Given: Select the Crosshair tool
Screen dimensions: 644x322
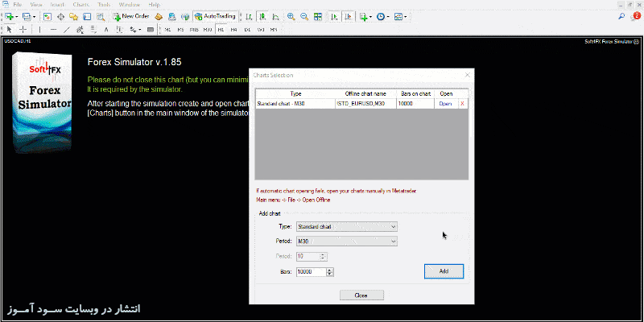Looking at the screenshot, I should (x=23, y=29).
